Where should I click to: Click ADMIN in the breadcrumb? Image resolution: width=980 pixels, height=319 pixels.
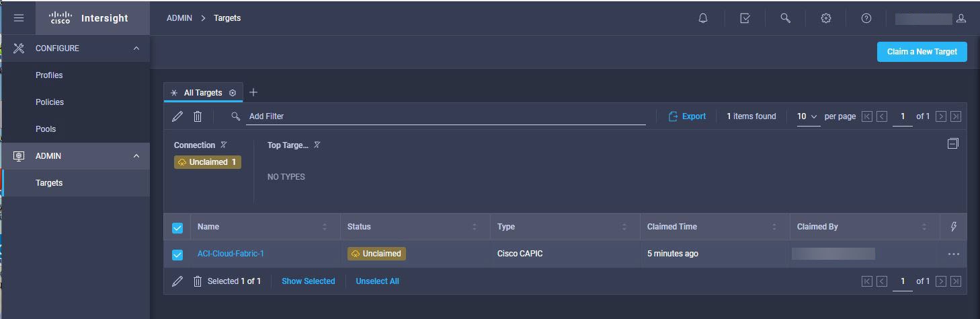[x=179, y=18]
